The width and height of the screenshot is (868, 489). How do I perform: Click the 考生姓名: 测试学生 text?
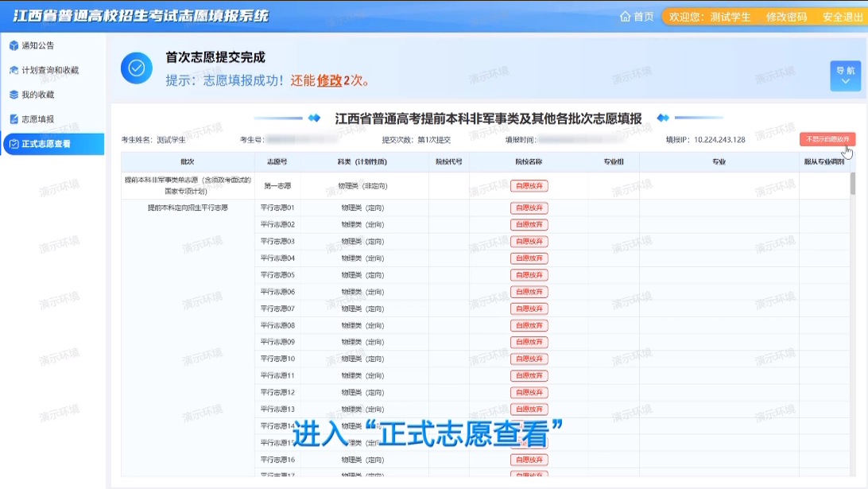point(153,140)
